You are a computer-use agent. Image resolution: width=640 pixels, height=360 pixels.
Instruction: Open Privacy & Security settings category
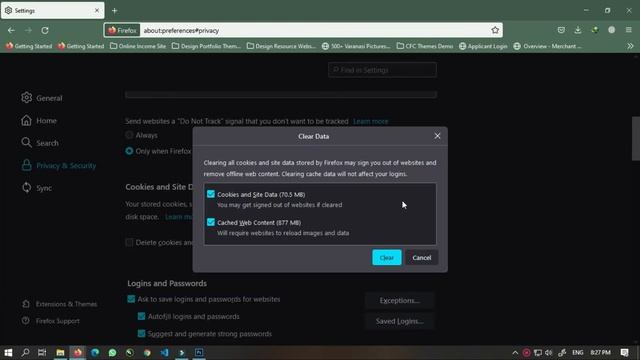click(59, 165)
